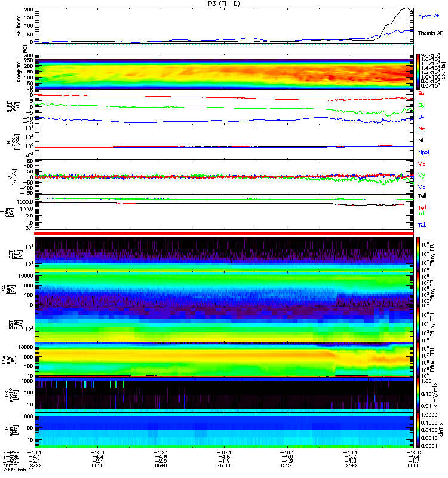Click the SST ion Eflux color bar
This screenshot has height=478, width=448.
418,255
